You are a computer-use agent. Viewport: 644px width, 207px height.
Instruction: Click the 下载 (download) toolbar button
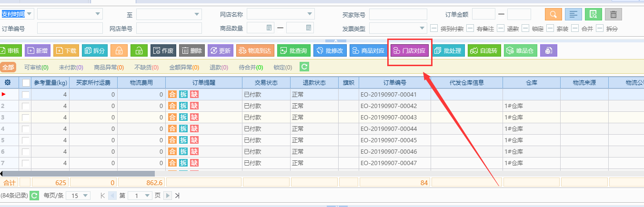[x=66, y=50]
